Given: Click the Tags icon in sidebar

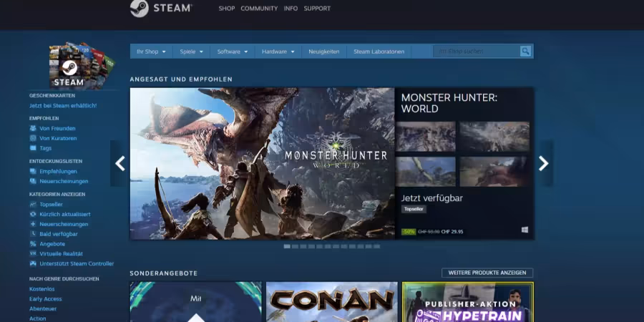Looking at the screenshot, I should [33, 148].
